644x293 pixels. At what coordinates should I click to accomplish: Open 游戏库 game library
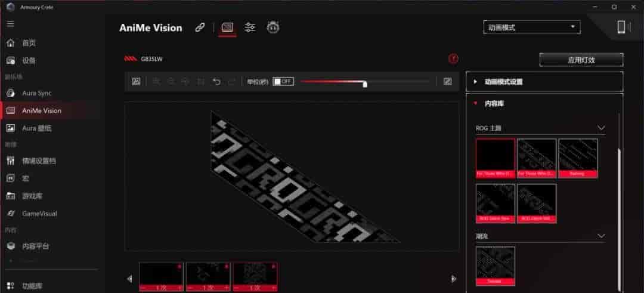[x=32, y=196]
